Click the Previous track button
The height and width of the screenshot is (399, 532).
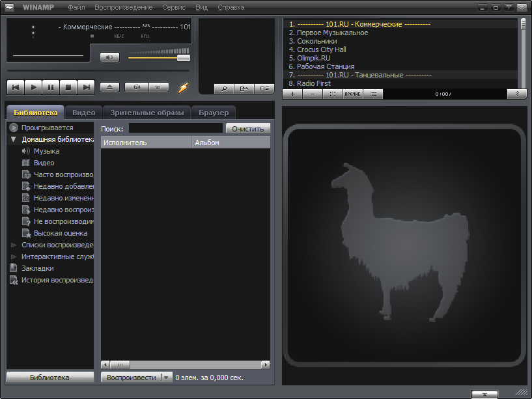tap(16, 87)
